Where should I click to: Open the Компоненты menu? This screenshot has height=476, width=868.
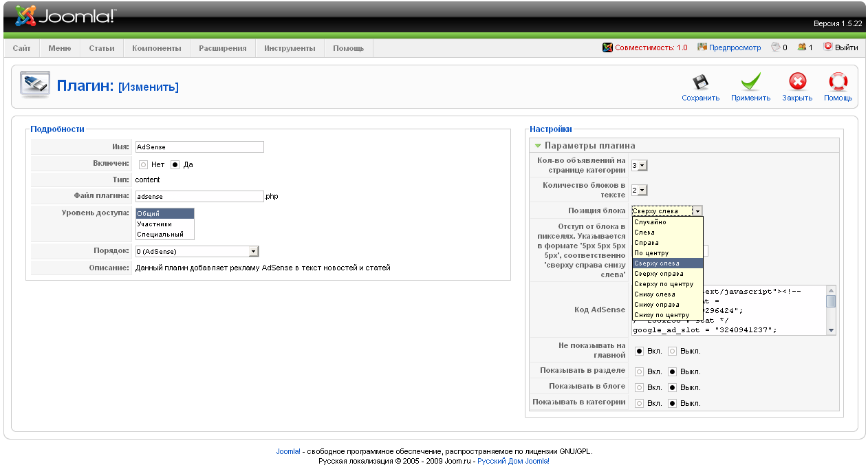[x=157, y=48]
